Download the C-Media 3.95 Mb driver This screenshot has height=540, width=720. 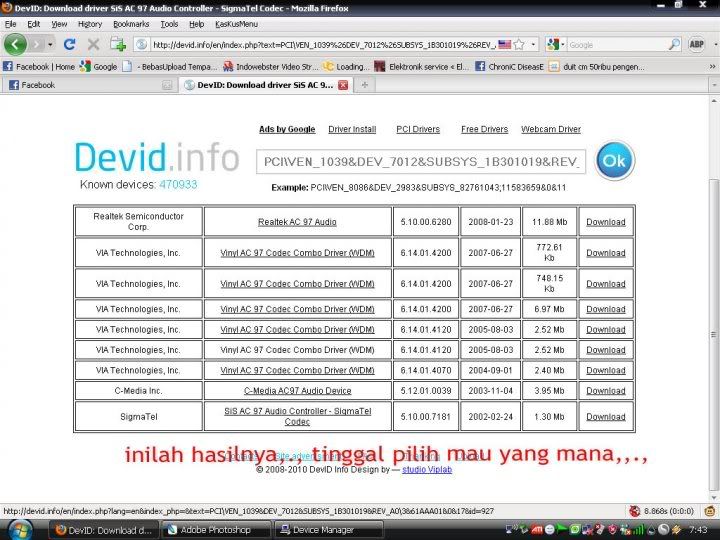[x=606, y=391]
